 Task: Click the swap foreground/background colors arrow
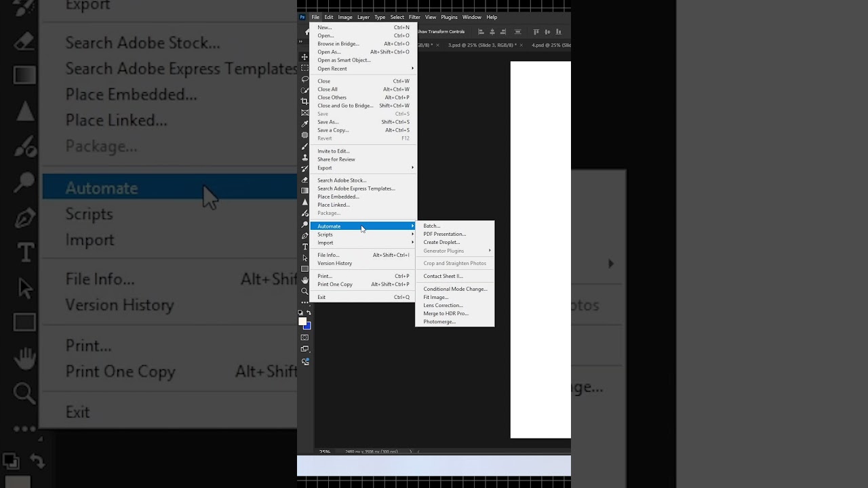pos(308,313)
